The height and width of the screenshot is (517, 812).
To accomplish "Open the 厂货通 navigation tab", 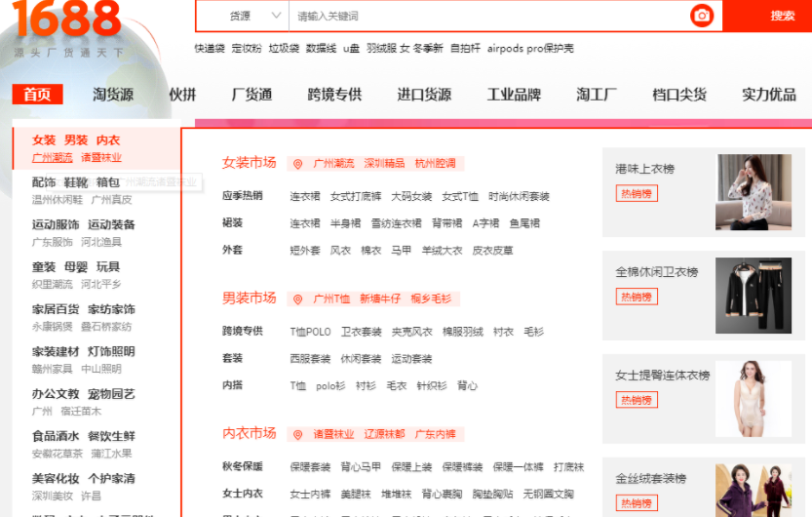I will pyautogui.click(x=251, y=95).
